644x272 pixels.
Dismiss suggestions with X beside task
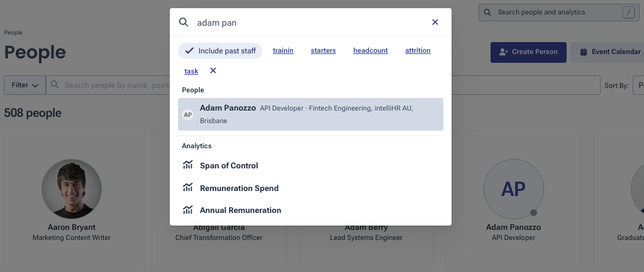coord(213,71)
